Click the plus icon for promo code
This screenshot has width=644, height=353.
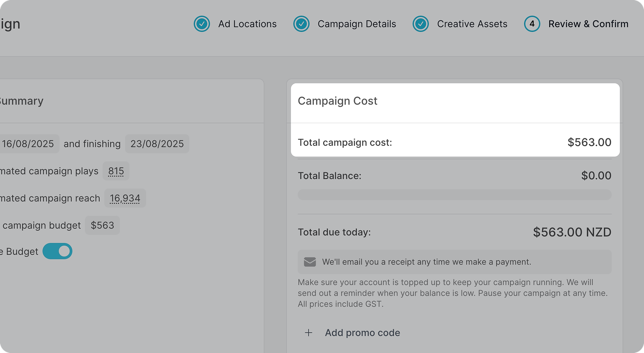click(x=308, y=333)
